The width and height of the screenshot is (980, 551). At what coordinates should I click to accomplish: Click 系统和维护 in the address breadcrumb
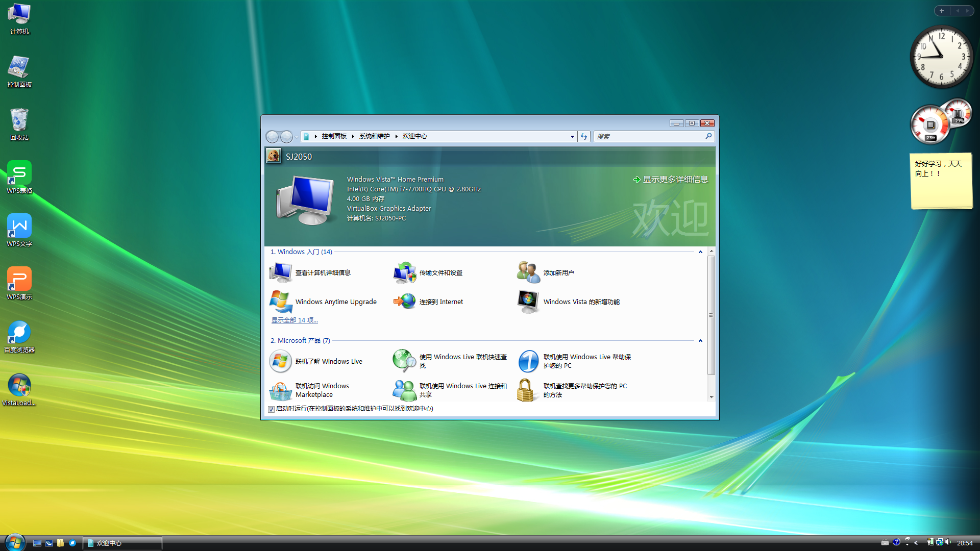(374, 137)
